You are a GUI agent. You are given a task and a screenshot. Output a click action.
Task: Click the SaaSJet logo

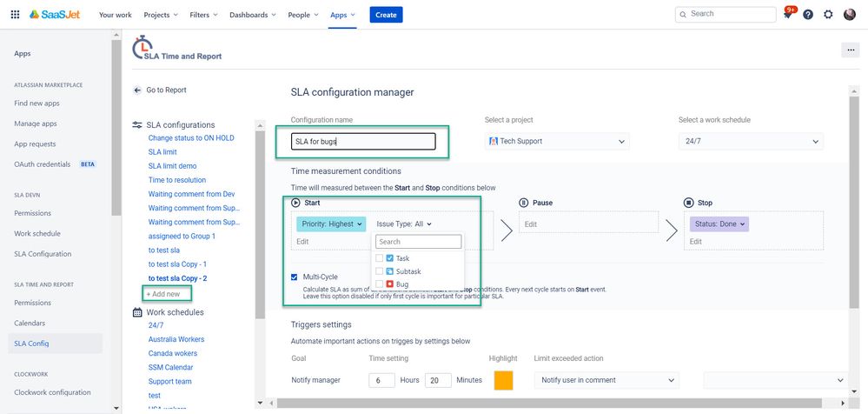(54, 15)
